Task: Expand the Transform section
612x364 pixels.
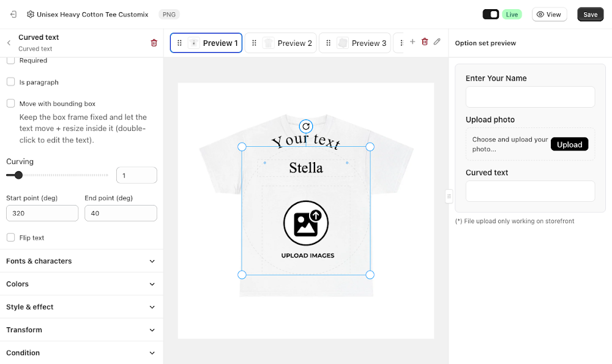Action: coord(81,330)
